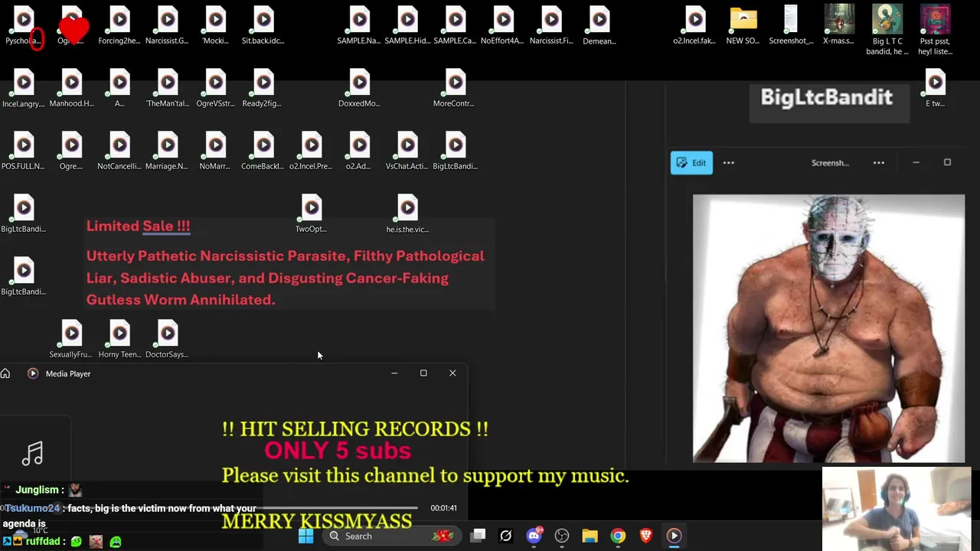The image size is (980, 551).
Task: Open the Sit.back.idc... desktop file
Action: (263, 26)
